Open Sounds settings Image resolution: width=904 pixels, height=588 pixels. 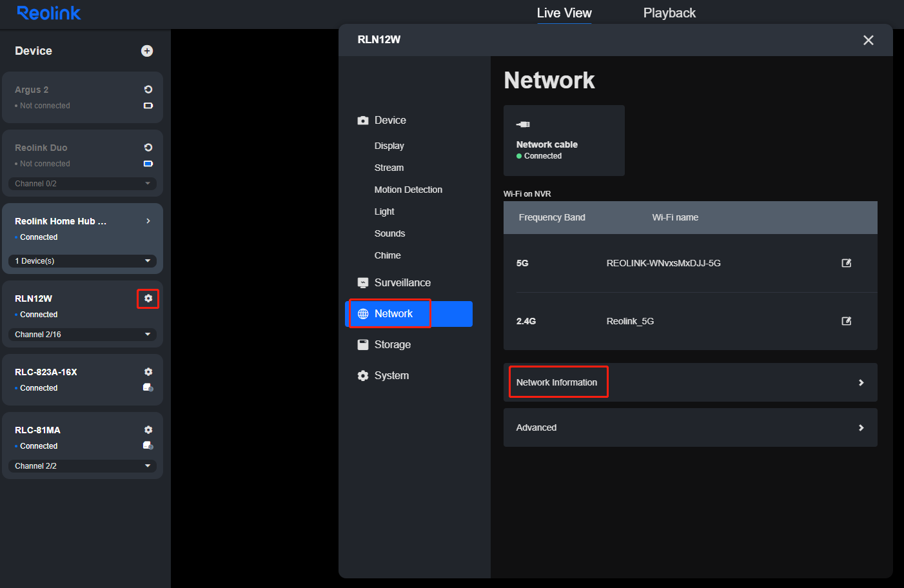pyautogui.click(x=389, y=233)
